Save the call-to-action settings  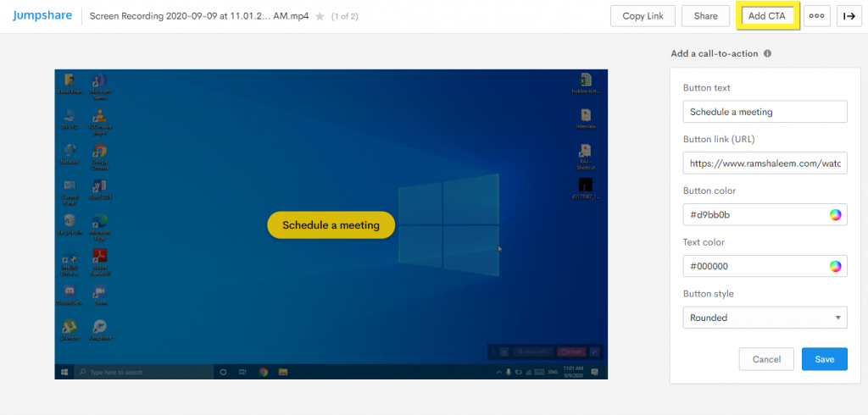click(824, 359)
